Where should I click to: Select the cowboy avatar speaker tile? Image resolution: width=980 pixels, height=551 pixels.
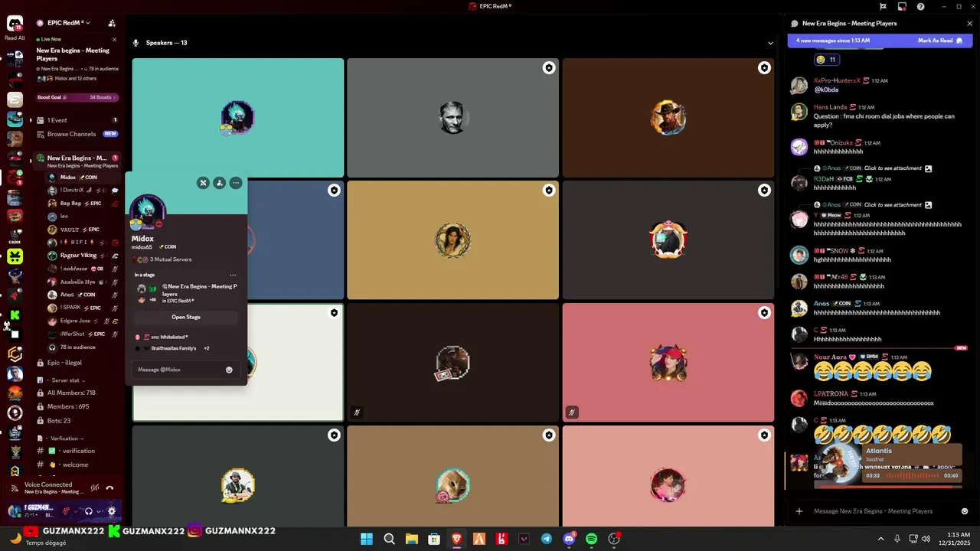(668, 118)
